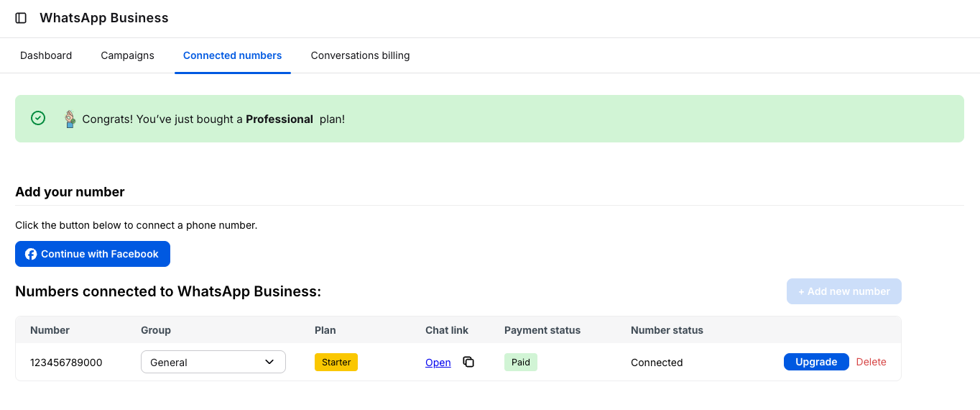The height and width of the screenshot is (410, 980).
Task: Click the Add new number button
Action: click(843, 291)
